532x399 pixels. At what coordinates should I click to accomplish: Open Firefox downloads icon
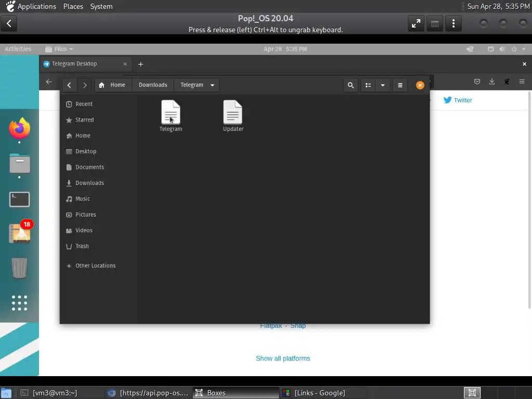(x=492, y=82)
